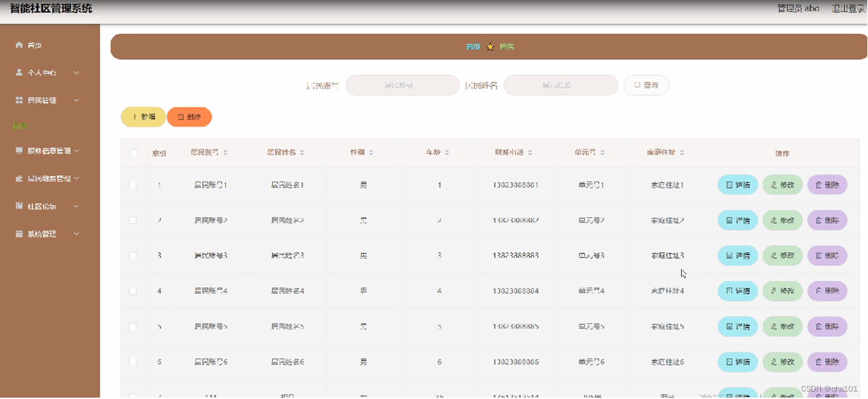Click the person icon for 个人中心

[19, 72]
